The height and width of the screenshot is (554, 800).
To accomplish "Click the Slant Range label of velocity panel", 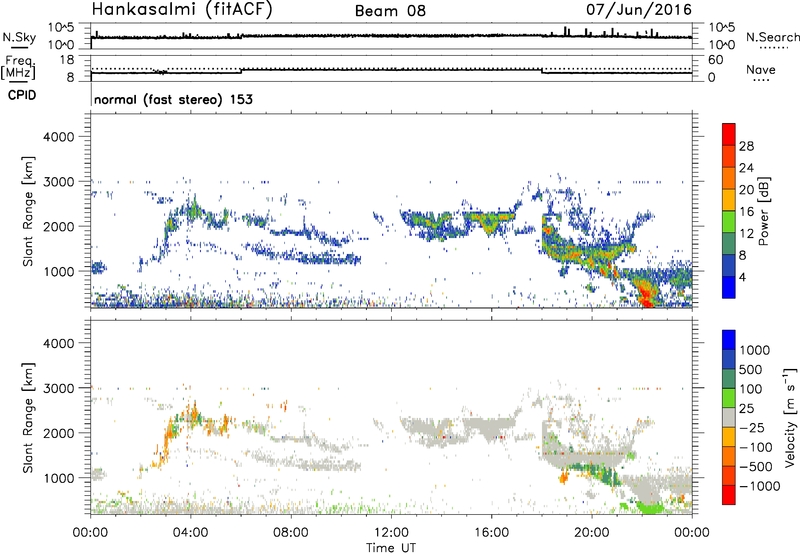I will (x=28, y=418).
